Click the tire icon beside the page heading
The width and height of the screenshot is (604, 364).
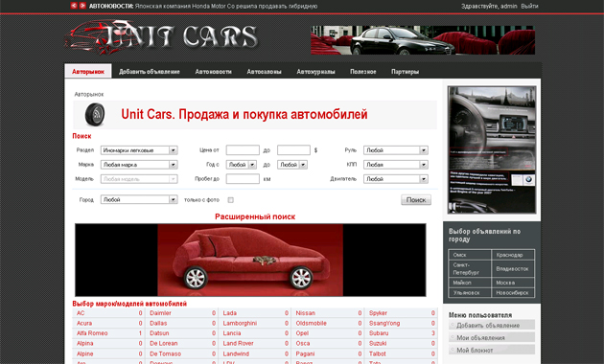(x=95, y=115)
